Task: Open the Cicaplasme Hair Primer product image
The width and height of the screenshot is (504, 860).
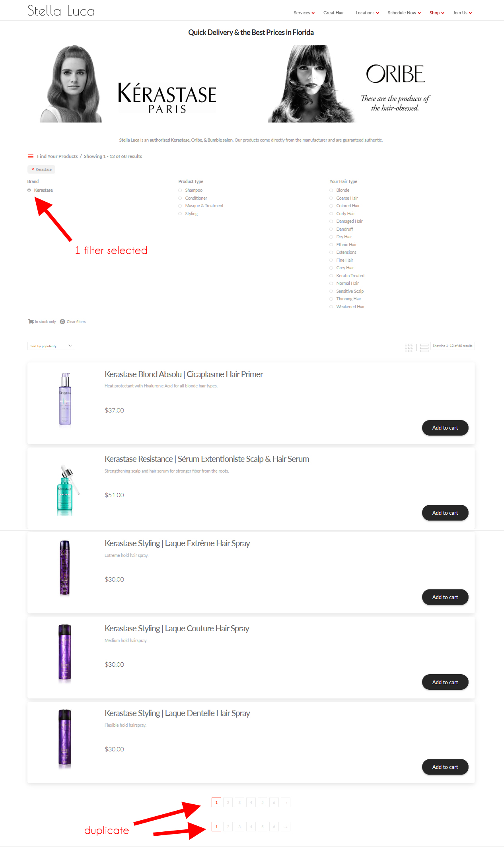Action: click(65, 399)
